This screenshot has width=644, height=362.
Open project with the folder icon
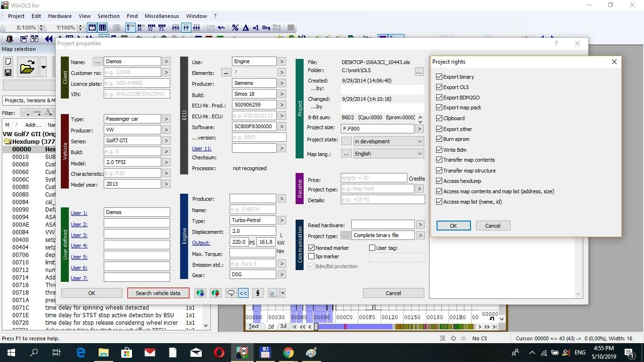click(27, 67)
